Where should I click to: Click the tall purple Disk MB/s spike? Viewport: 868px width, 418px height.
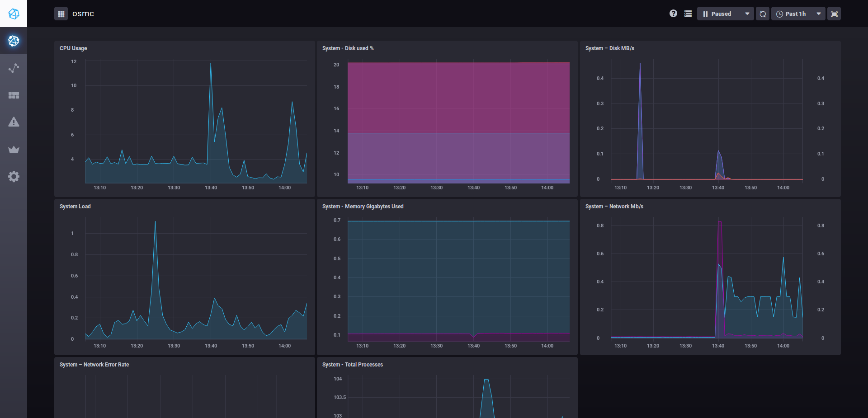coord(640,64)
